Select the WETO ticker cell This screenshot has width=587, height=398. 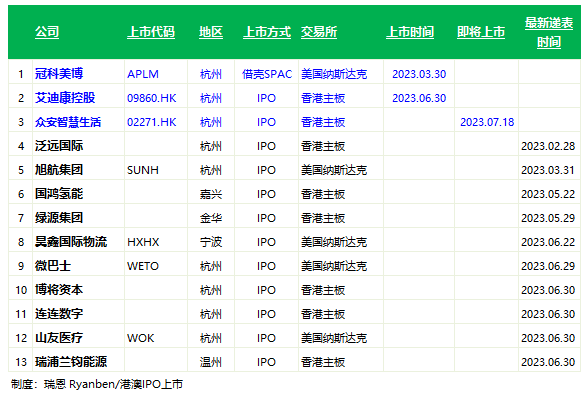pyautogui.click(x=143, y=266)
